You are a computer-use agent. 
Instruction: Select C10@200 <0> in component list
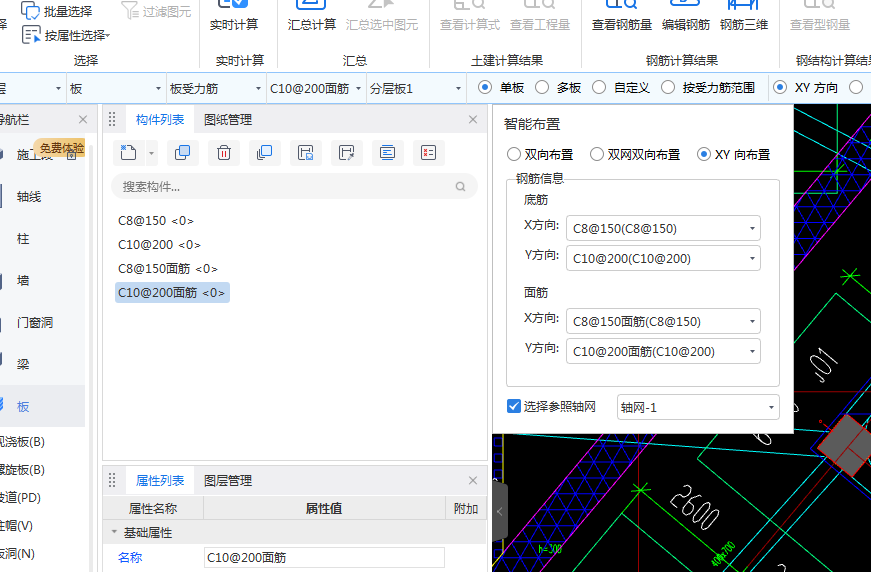pos(159,244)
